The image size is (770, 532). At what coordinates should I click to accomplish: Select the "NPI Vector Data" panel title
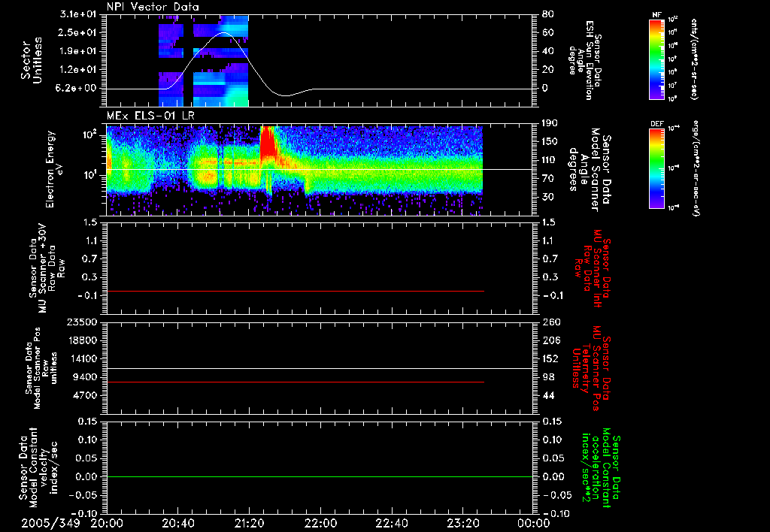153,7
